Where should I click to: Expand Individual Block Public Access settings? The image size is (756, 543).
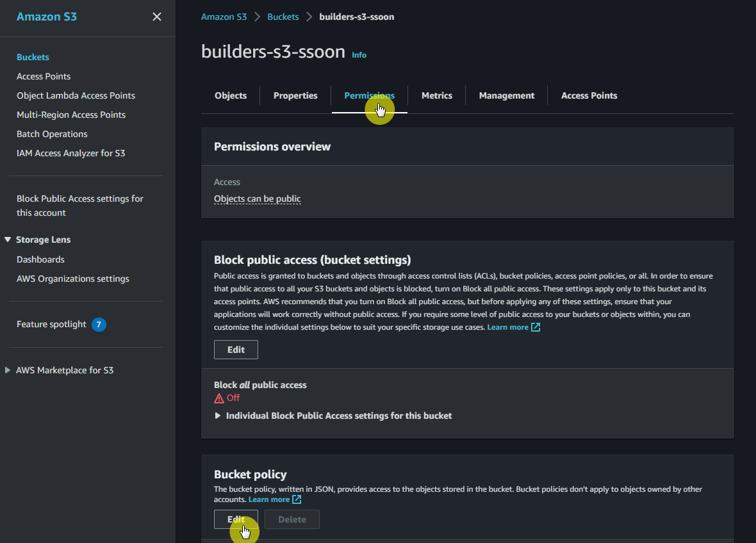tap(217, 416)
